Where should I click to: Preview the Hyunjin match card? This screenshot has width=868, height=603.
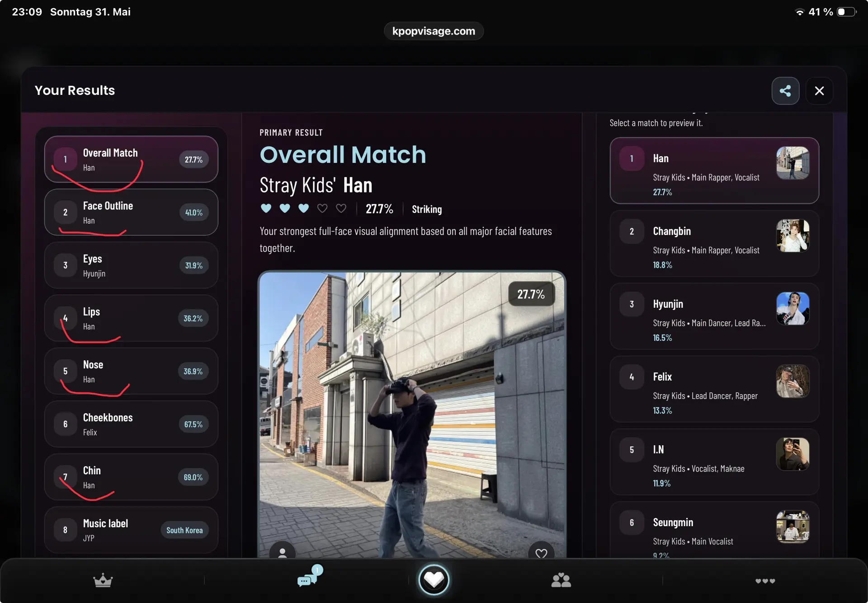coord(714,316)
